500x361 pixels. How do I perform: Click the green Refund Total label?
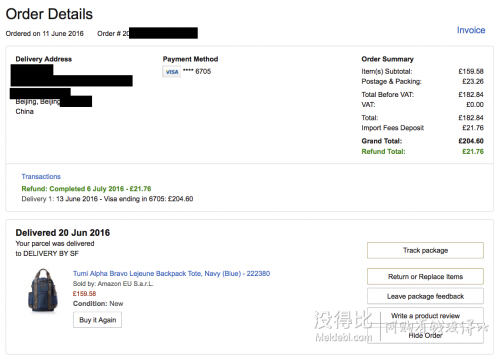[x=383, y=152]
